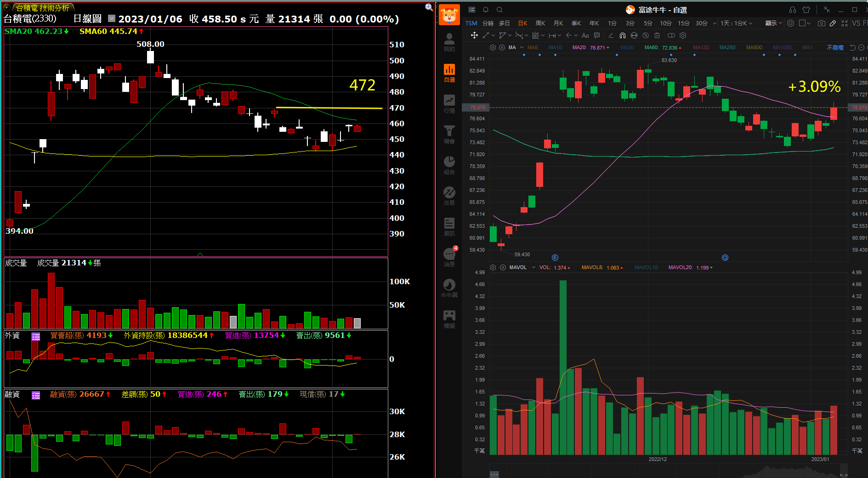Open 顯示 display dropdown

click(x=773, y=23)
